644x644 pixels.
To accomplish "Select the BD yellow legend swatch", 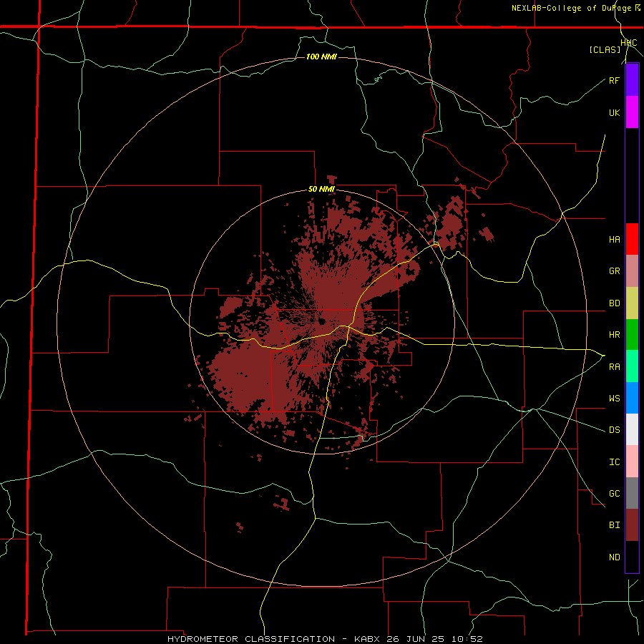I will pos(632,303).
